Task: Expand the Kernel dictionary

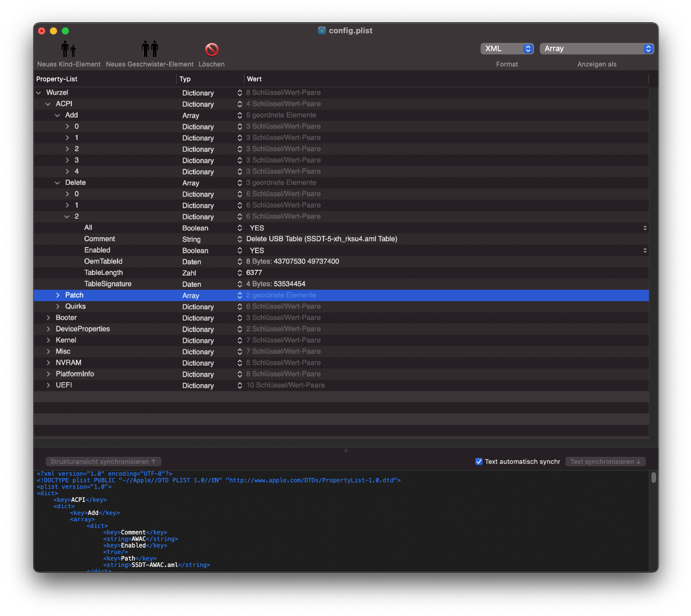Action: pyautogui.click(x=48, y=341)
